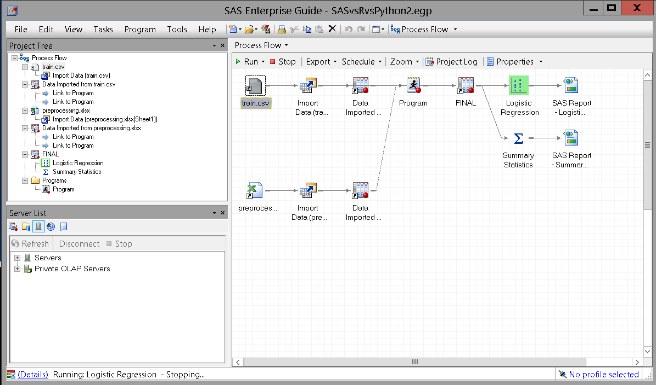Click the folder icon in Server List toolbar
The width and height of the screenshot is (656, 385).
coord(26,226)
